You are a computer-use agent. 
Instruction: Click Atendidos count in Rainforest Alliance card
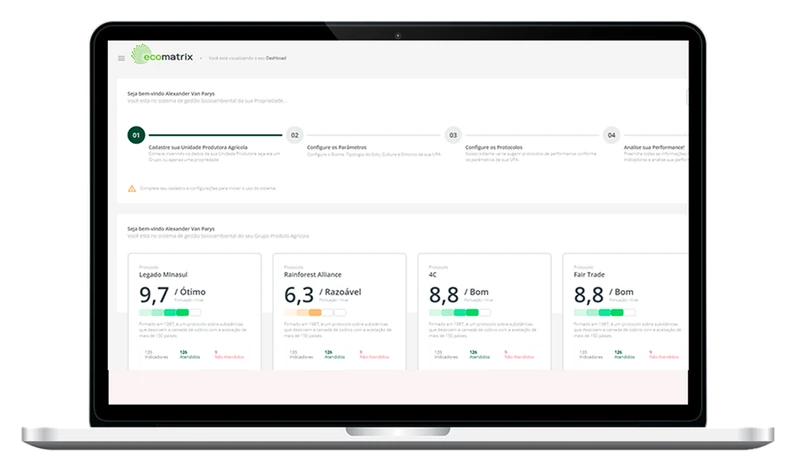click(335, 355)
